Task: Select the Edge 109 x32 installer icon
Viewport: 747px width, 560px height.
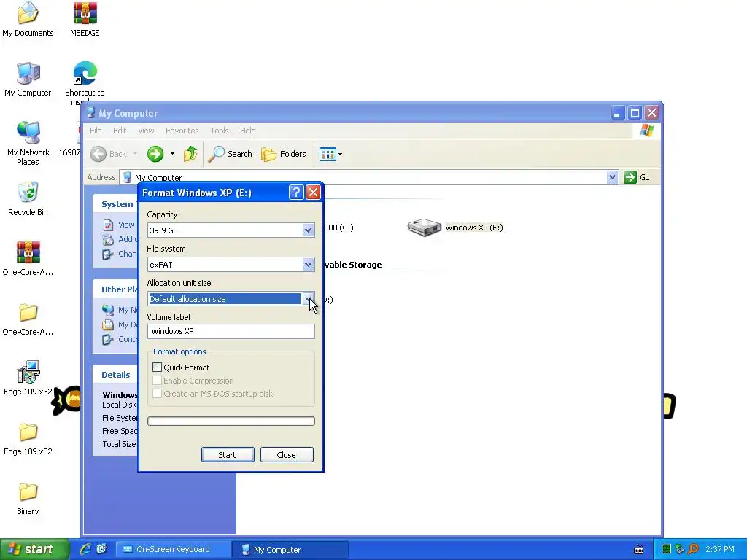Action: point(28,378)
